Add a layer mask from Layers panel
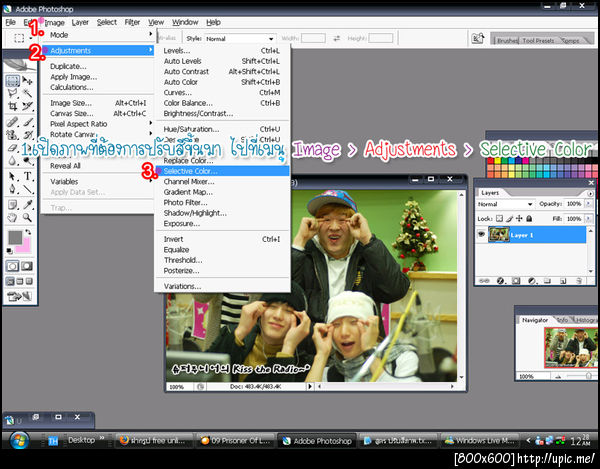The height and width of the screenshot is (469, 600). pos(516,281)
